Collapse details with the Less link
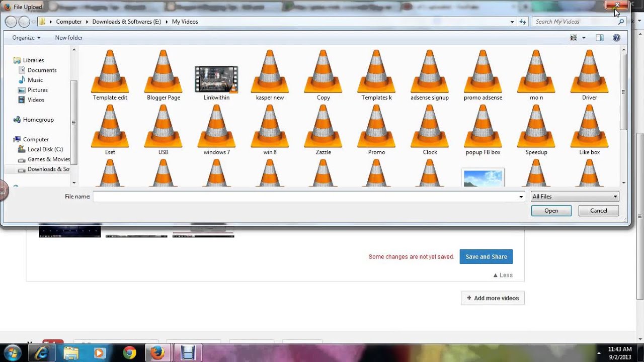The image size is (644, 362). pos(503,275)
